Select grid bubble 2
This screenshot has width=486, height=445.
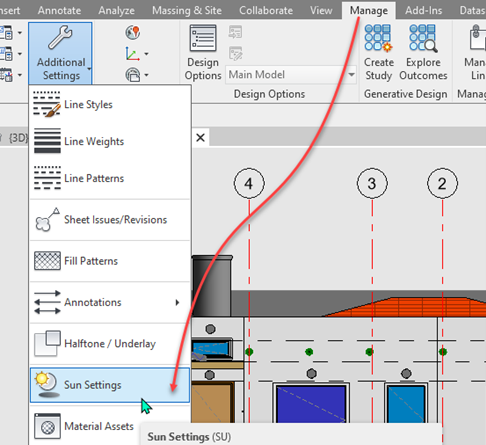point(442,183)
